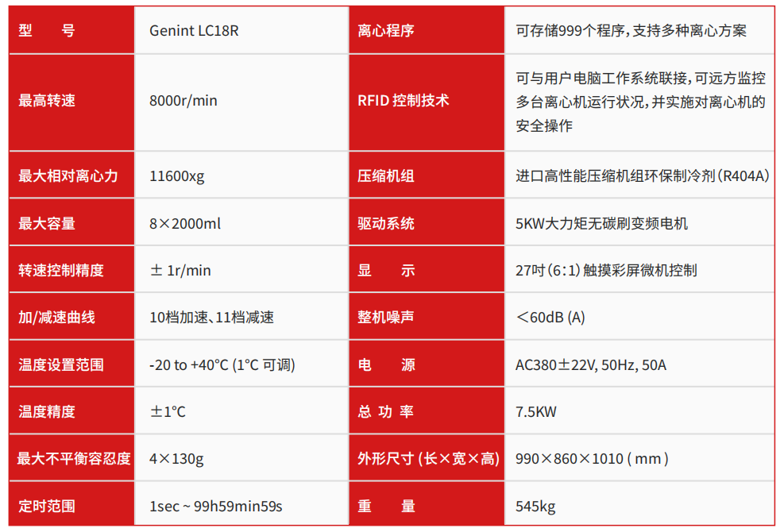Click the 'RFID 控制技术' label
This screenshot has width=784, height=532.
(403, 101)
